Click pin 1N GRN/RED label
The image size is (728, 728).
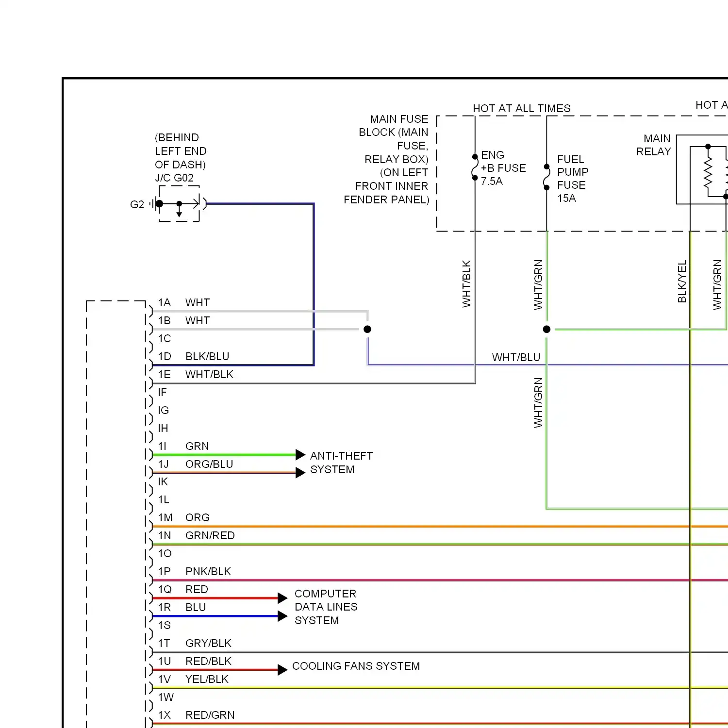click(x=197, y=535)
